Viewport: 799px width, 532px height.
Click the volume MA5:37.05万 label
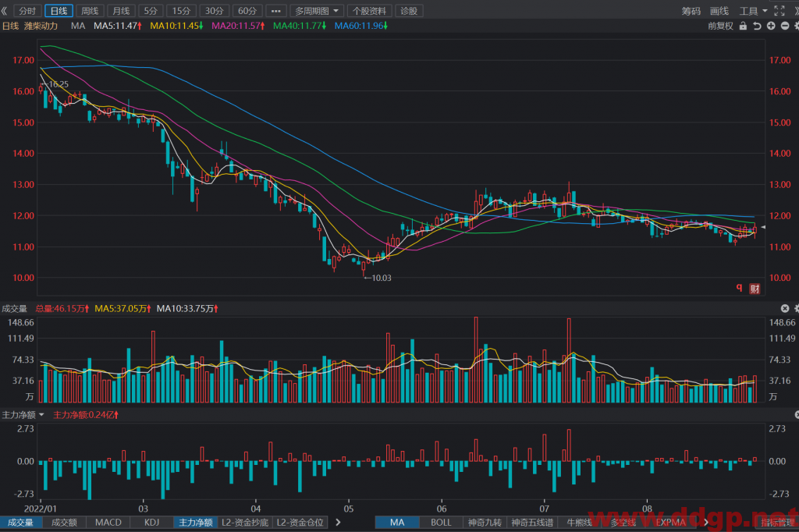[123, 308]
